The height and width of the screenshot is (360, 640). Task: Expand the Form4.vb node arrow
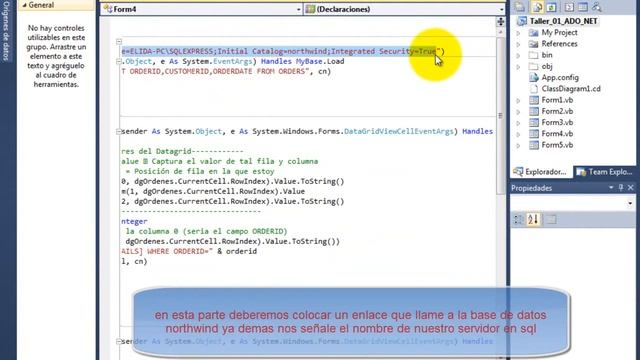518,134
